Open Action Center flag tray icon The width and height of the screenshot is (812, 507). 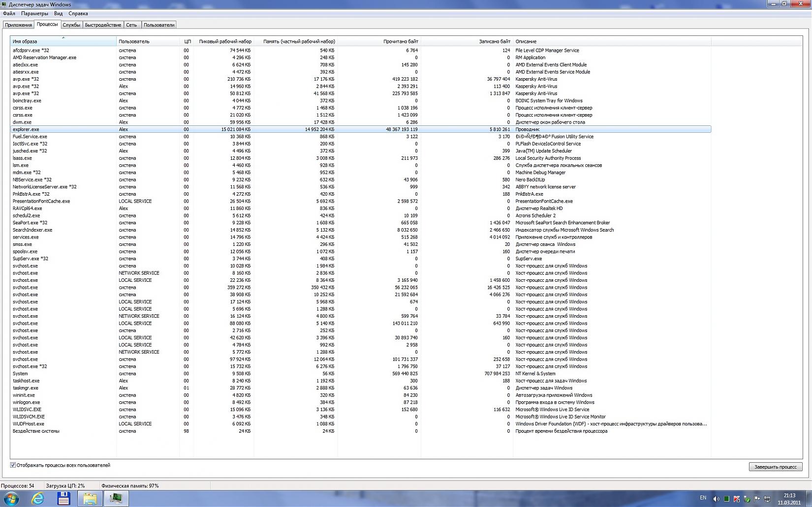pyautogui.click(x=757, y=499)
